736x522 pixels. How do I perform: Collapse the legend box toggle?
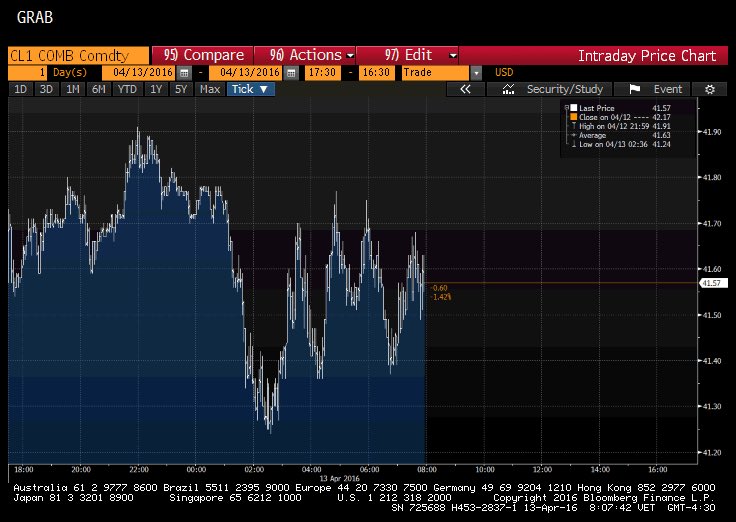click(565, 107)
